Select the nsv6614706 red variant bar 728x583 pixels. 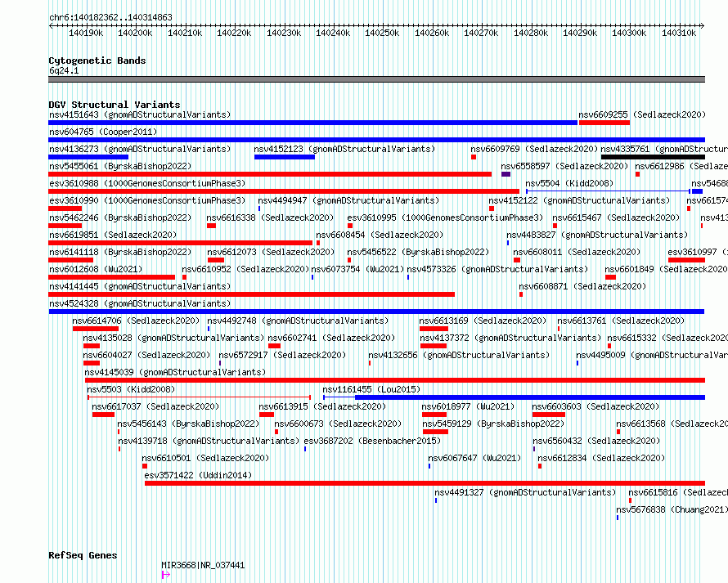click(96, 329)
